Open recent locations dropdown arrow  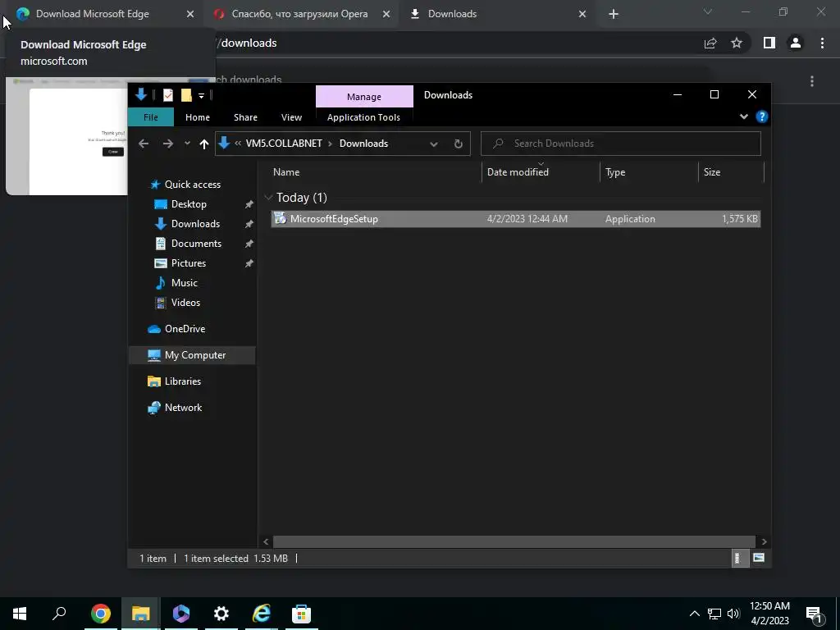click(187, 144)
